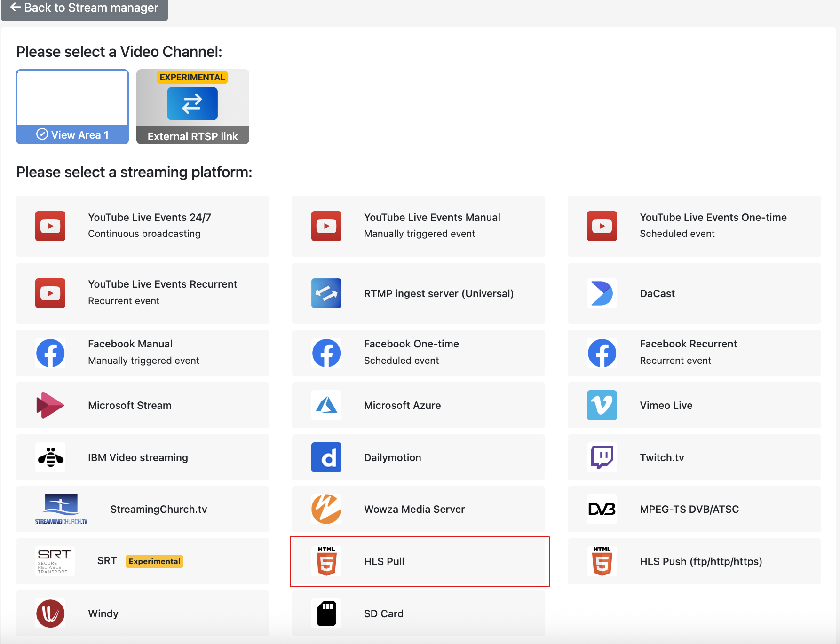Select HLS Push (ftp/http/https) label

pos(701,562)
